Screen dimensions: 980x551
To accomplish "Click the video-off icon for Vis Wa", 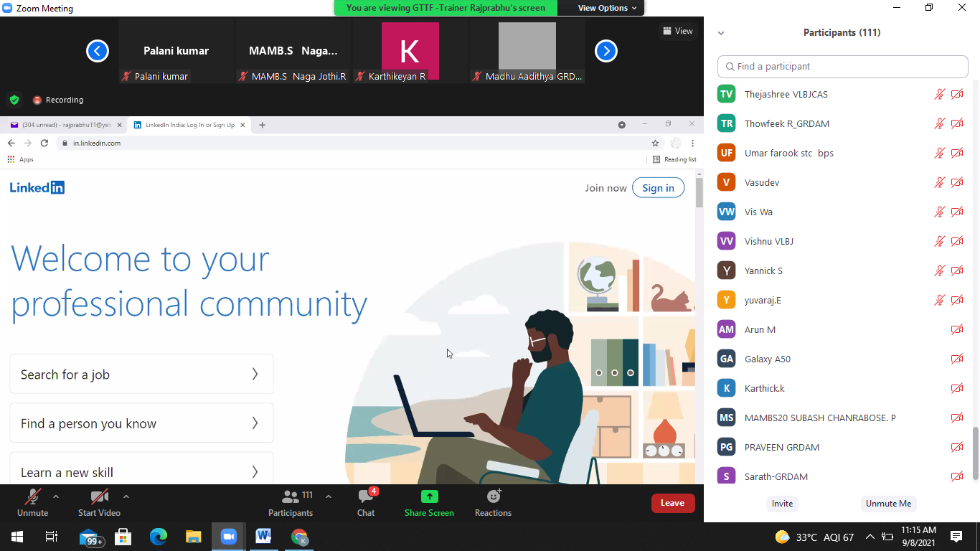I will 957,212.
